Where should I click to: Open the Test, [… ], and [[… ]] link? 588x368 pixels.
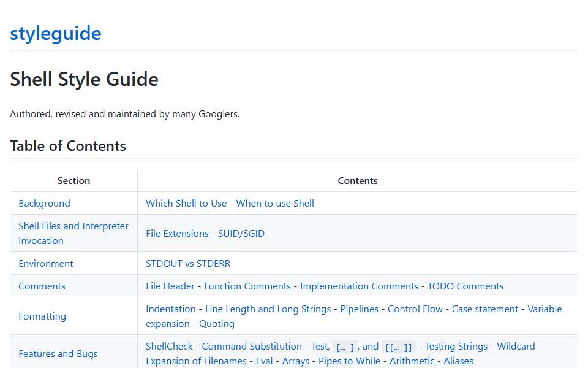pyautogui.click(x=363, y=347)
